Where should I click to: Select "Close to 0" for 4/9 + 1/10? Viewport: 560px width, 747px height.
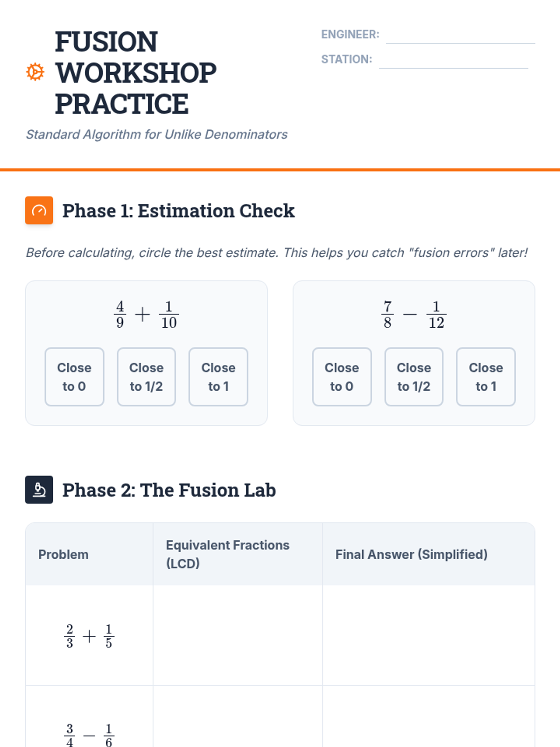(x=74, y=377)
